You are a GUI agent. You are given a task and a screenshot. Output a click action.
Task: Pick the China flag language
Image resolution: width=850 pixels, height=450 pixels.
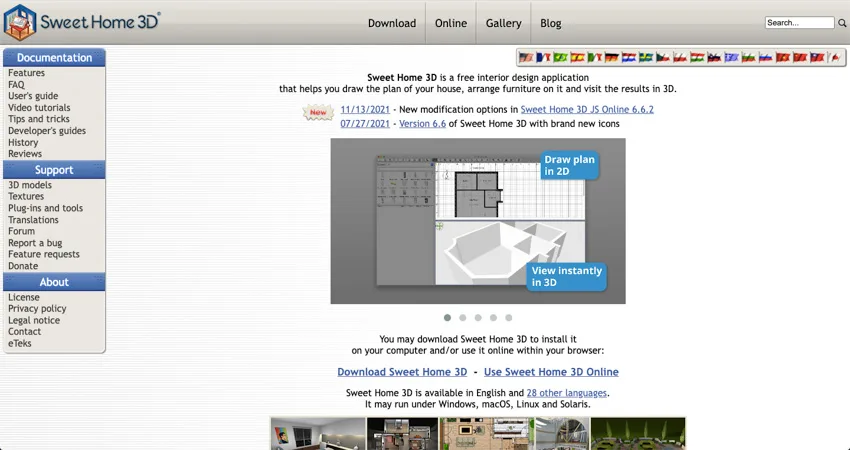800,57
